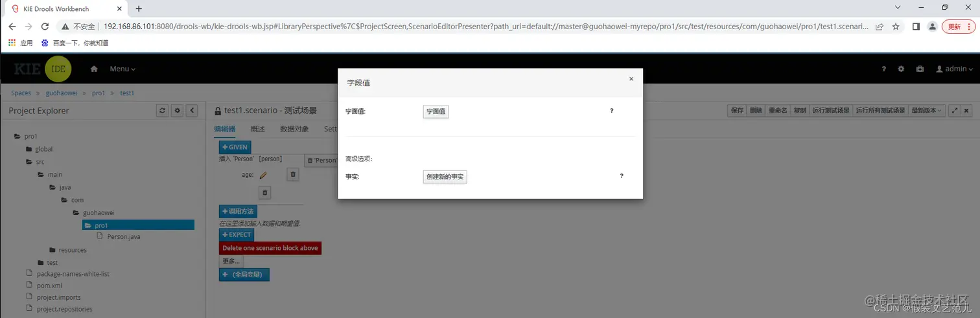The width and height of the screenshot is (980, 318).
Task: Click the 运行测试场景 button
Action: 831,111
